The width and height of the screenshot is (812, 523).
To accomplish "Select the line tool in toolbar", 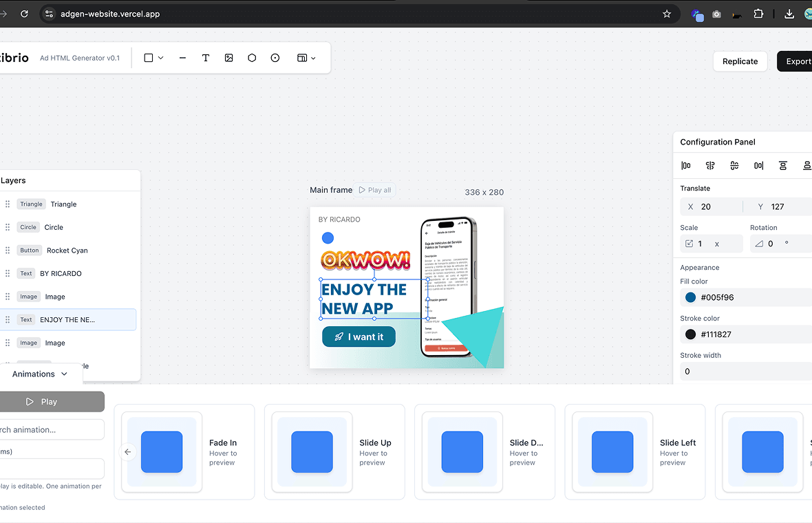I will (182, 58).
